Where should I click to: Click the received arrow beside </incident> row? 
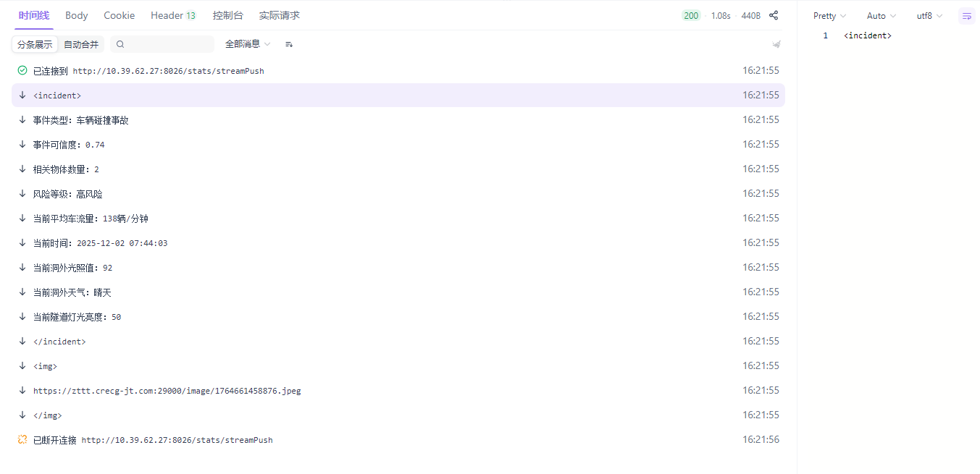pyautogui.click(x=22, y=341)
